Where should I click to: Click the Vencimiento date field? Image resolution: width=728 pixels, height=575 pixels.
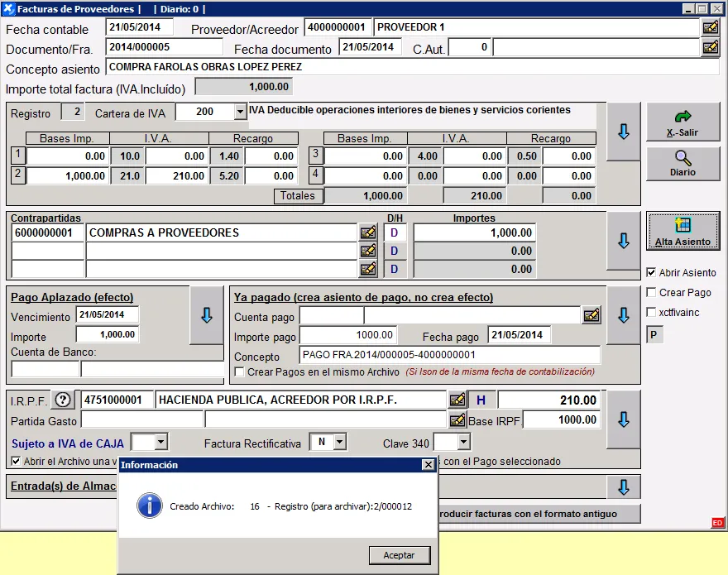(108, 314)
